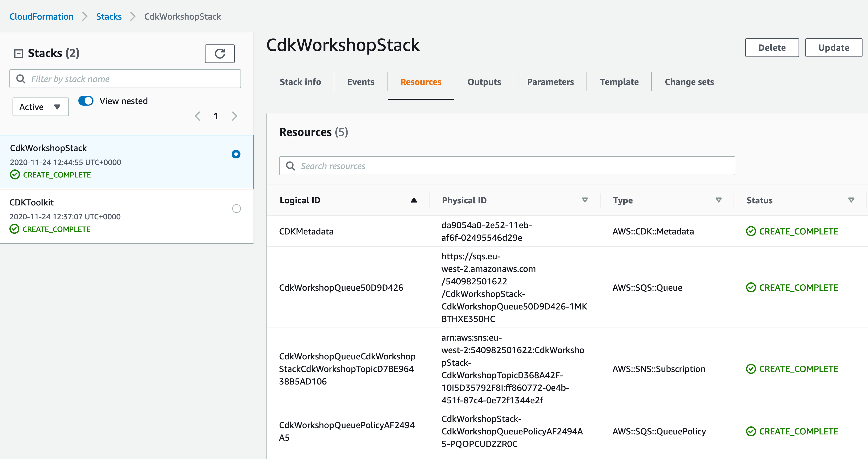Image resolution: width=868 pixels, height=459 pixels.
Task: Sort by Logical ID ascending arrow
Action: [414, 200]
